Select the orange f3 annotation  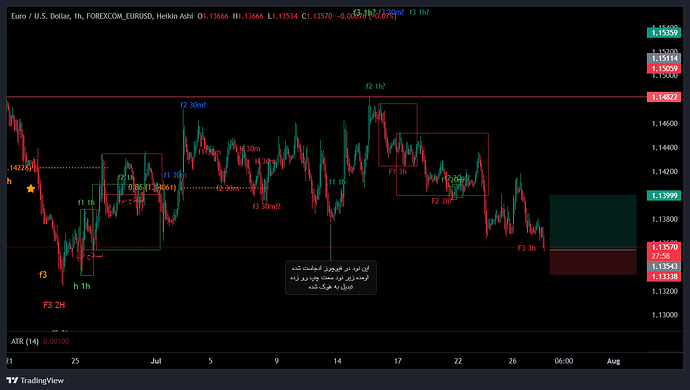tap(43, 275)
